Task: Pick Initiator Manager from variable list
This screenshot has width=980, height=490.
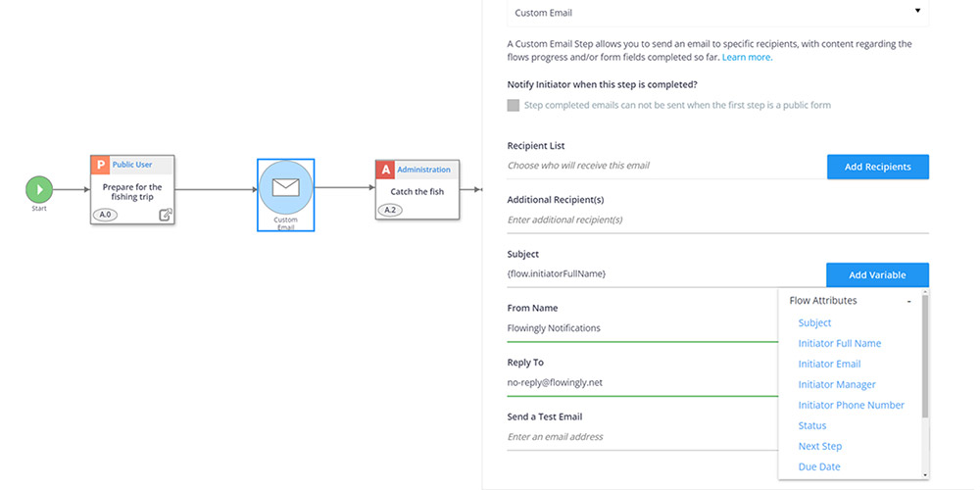Action: point(837,384)
